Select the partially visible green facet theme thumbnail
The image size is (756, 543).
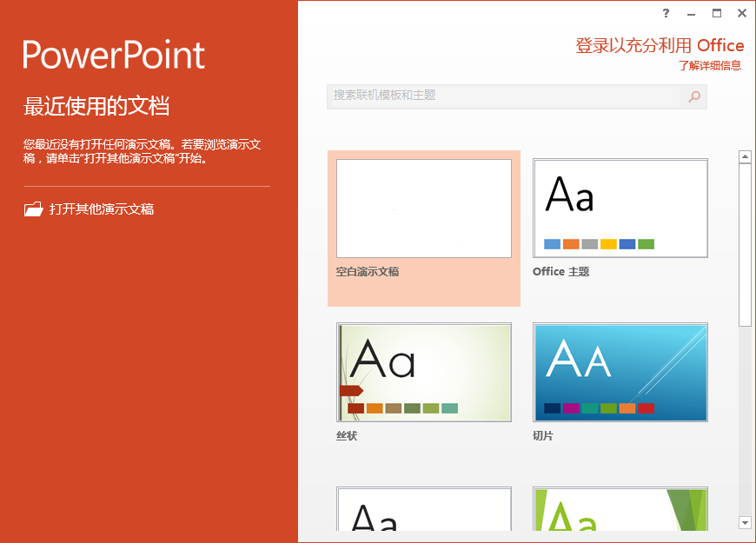620,509
